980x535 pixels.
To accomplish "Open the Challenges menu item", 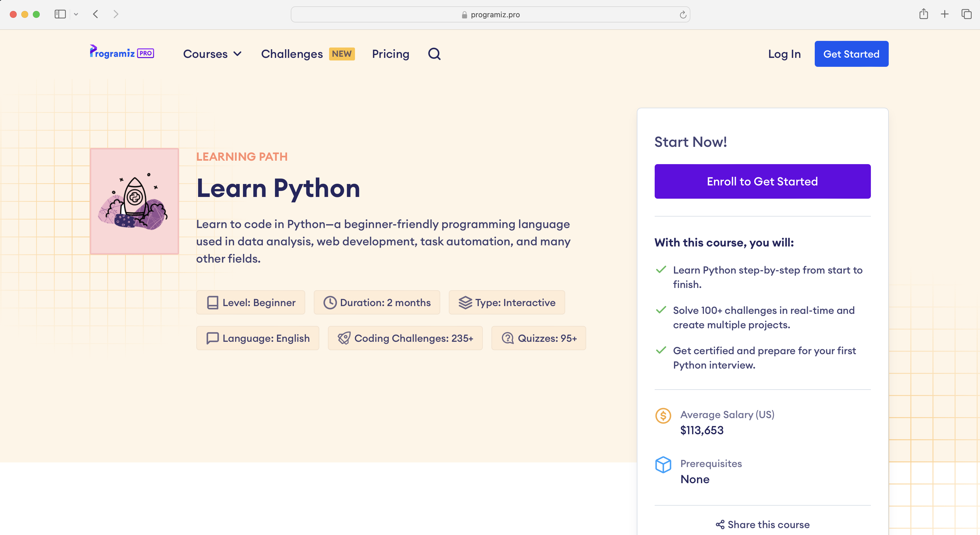I will pos(292,54).
